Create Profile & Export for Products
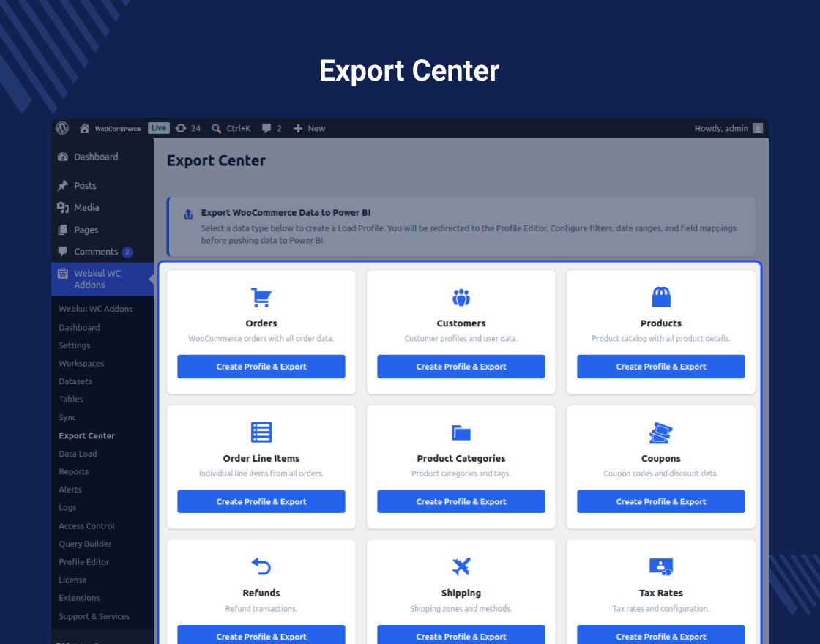 click(661, 367)
